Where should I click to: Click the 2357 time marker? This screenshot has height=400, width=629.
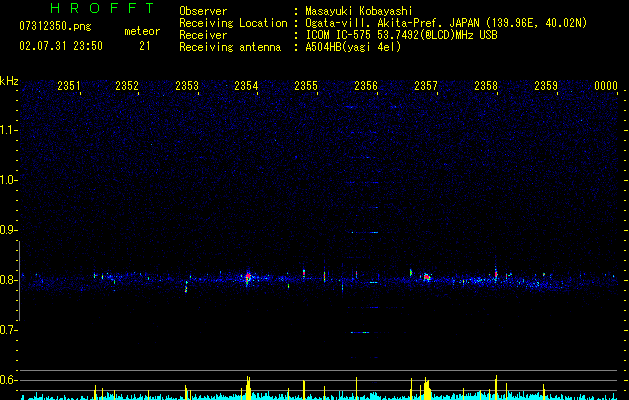pos(426,86)
